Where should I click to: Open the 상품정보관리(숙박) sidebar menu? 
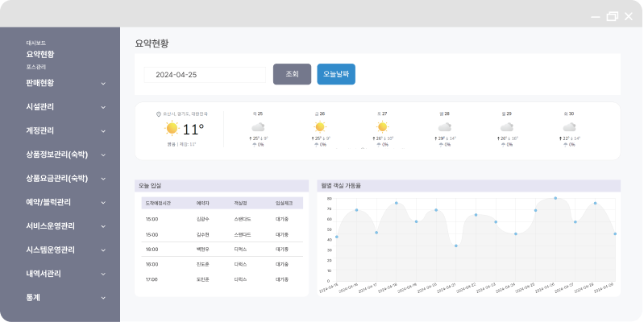click(56, 155)
